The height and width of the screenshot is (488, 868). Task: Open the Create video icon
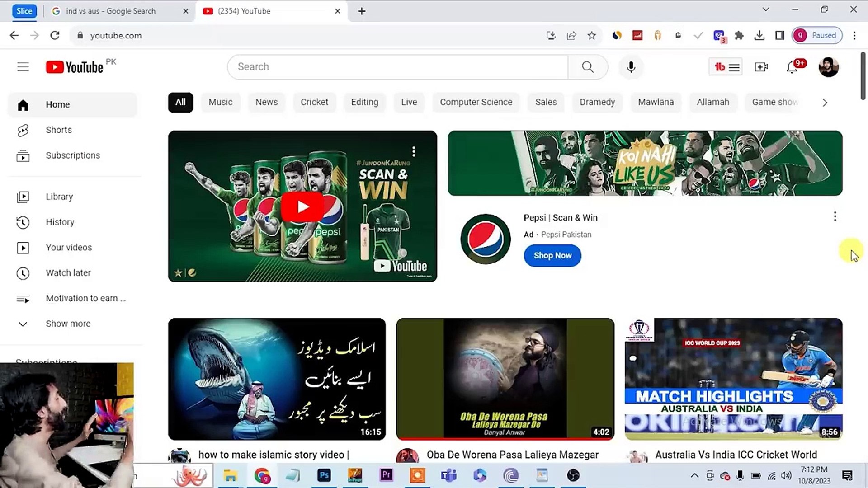(761, 67)
